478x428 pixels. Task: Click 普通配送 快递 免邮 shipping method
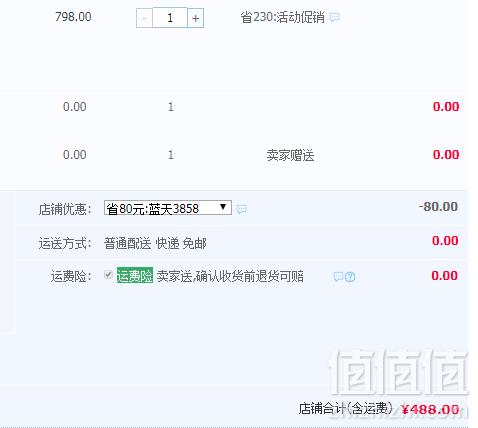tap(155, 243)
